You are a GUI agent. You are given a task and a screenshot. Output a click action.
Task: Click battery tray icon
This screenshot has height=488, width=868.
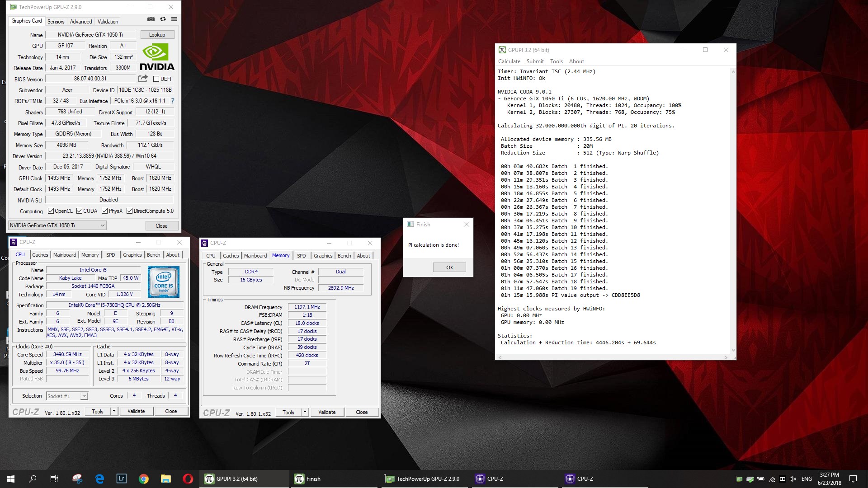tap(761, 479)
